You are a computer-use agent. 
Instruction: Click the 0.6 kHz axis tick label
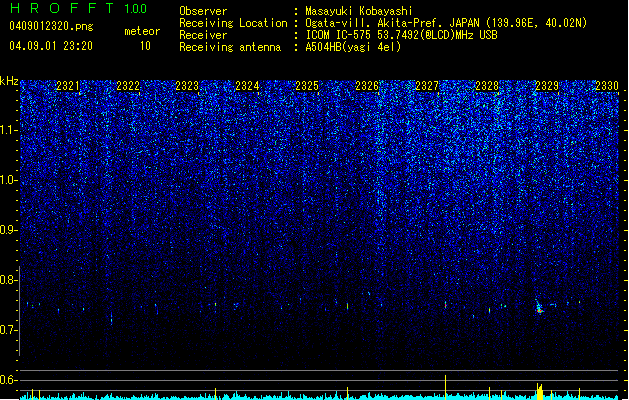9,380
